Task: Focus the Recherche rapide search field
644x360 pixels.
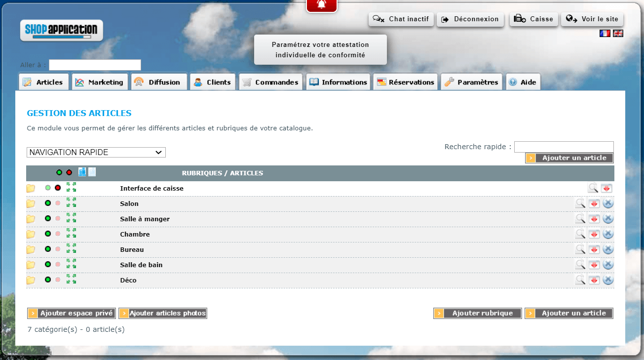Action: pos(564,147)
